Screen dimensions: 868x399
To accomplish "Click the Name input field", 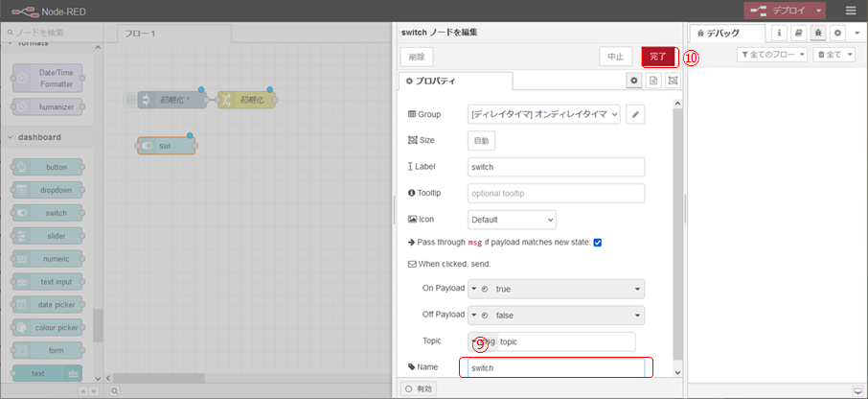I will [556, 367].
